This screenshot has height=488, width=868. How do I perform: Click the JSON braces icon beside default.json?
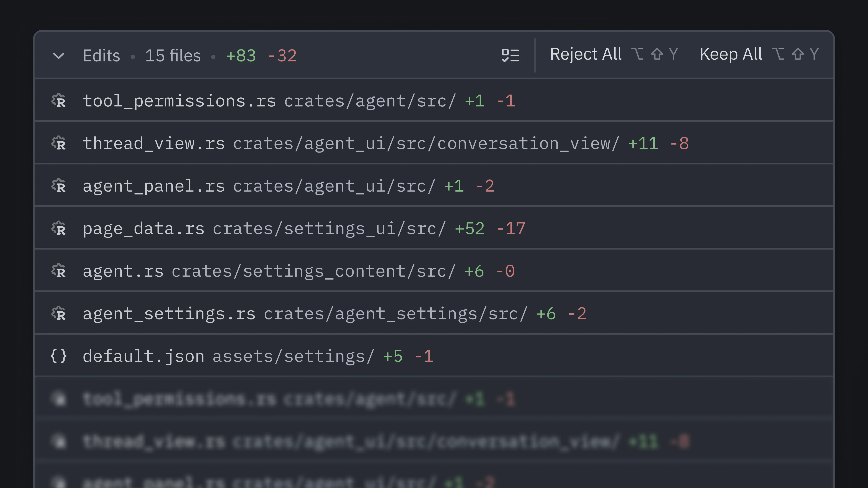click(x=59, y=356)
